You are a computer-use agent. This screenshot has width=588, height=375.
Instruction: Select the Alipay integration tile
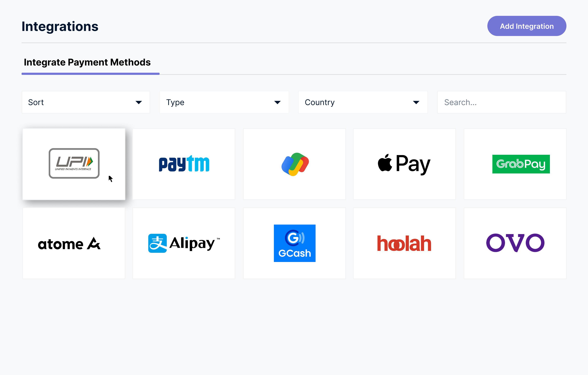tap(184, 243)
